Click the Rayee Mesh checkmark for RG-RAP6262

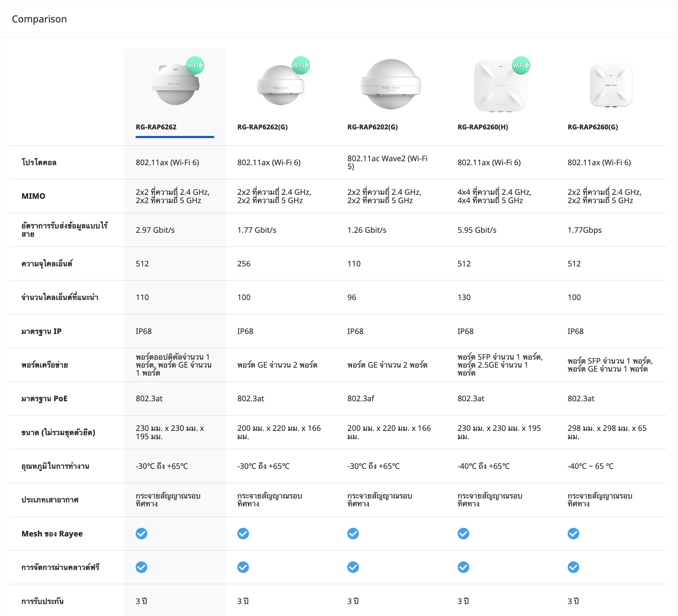pyautogui.click(x=141, y=534)
